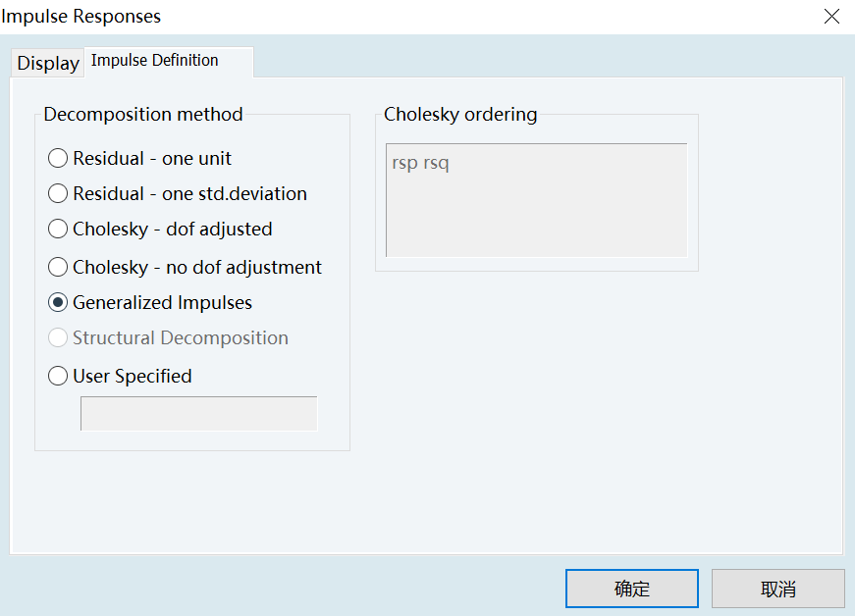Click the 'Cholesky ordering' group heading
The height and width of the screenshot is (616, 855).
point(460,115)
